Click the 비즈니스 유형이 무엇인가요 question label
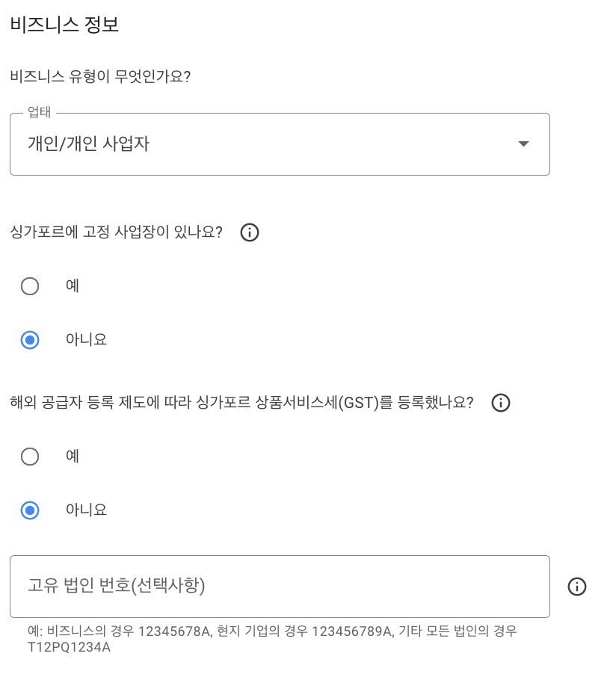The width and height of the screenshot is (616, 680). 102,75
